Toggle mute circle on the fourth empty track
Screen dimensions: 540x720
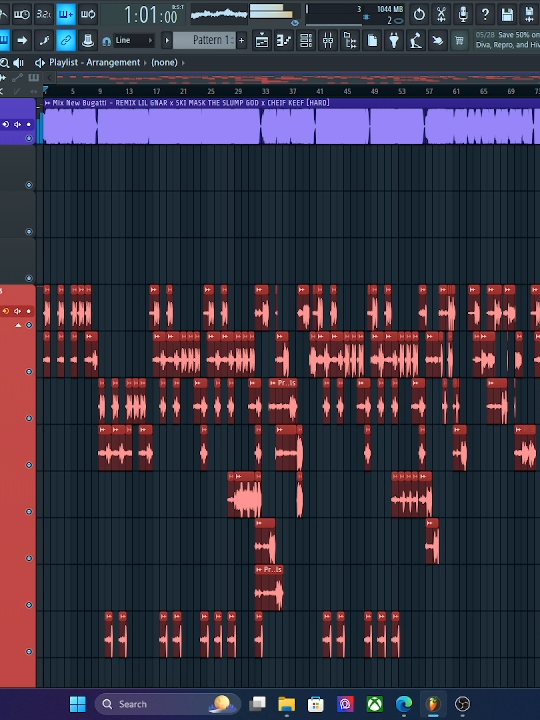[x=29, y=278]
